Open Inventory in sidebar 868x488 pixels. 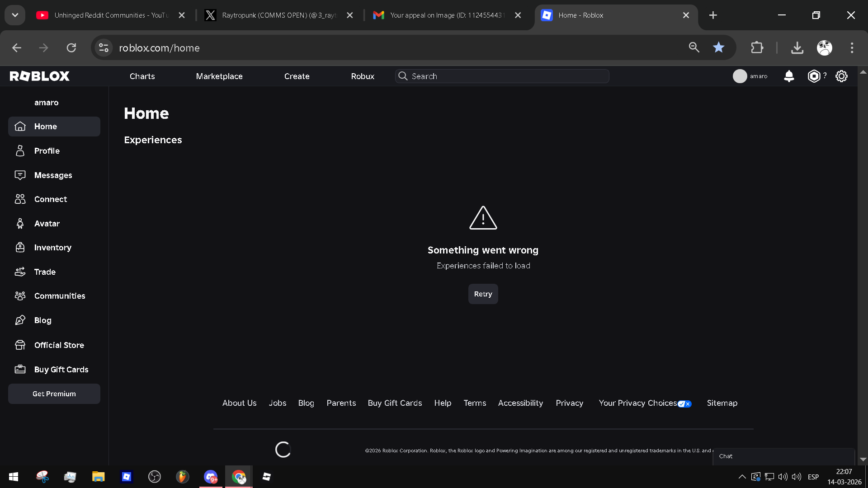pyautogui.click(x=54, y=247)
